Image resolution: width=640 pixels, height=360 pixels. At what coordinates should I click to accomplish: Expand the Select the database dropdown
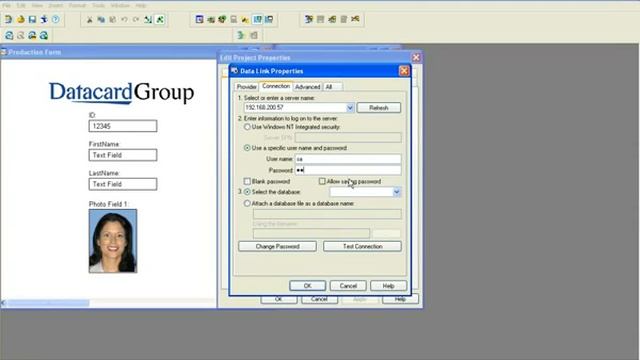click(x=396, y=192)
